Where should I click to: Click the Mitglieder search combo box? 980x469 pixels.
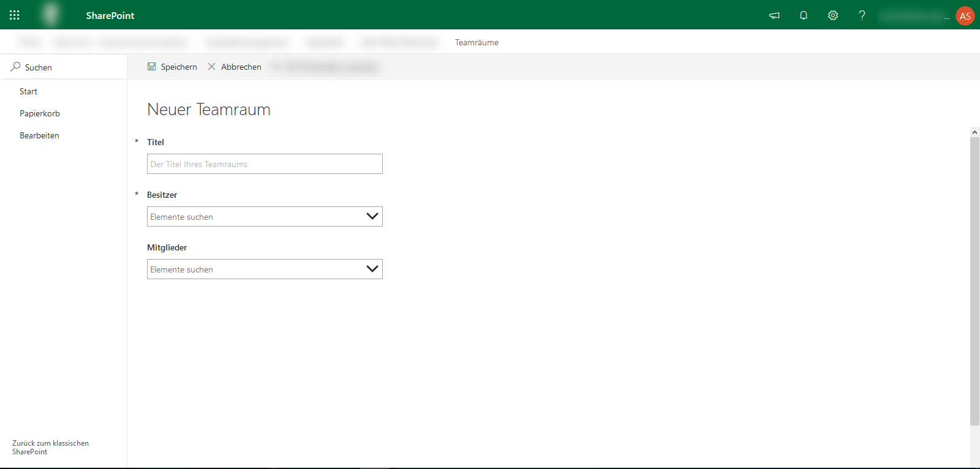265,269
